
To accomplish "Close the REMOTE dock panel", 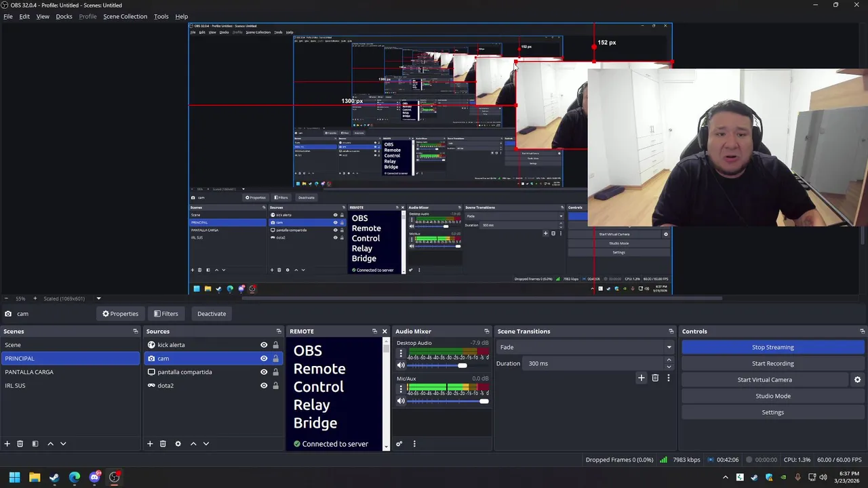I will [384, 331].
